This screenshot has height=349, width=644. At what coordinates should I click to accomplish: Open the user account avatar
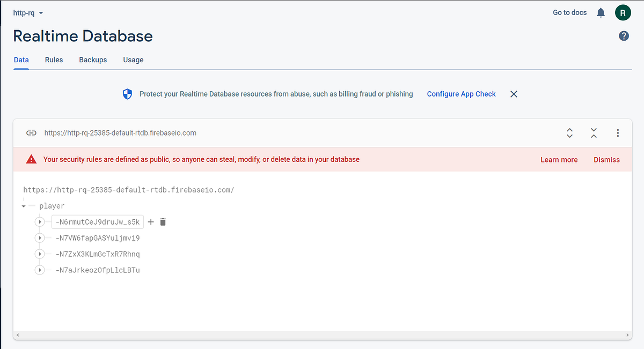click(623, 12)
